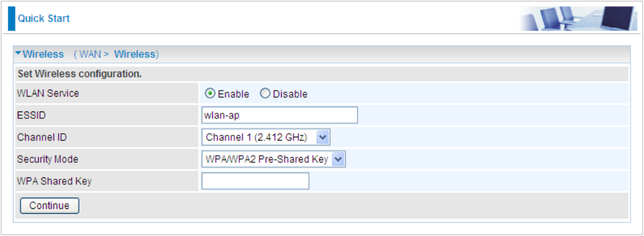
Task: Click the Channel 1 (2.412 GHz) combo box
Action: [x=266, y=137]
